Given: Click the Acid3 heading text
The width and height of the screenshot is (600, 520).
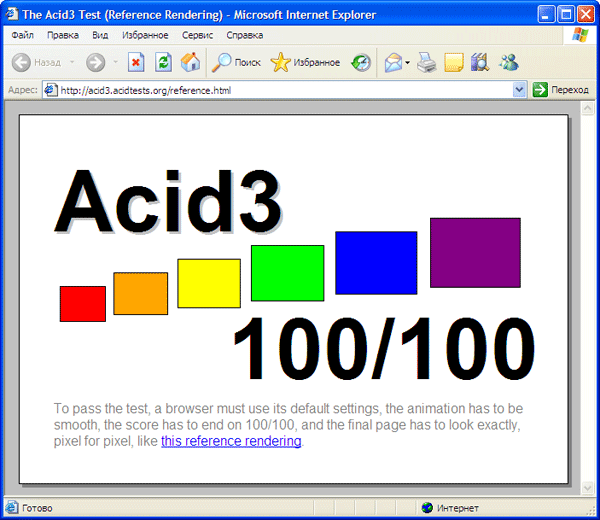Looking at the screenshot, I should pos(169,201).
